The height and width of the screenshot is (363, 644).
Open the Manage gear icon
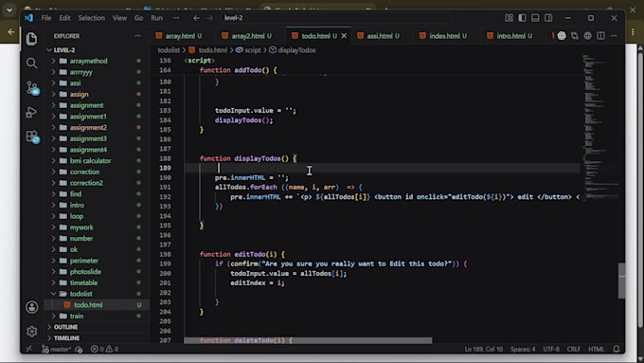[x=31, y=331]
